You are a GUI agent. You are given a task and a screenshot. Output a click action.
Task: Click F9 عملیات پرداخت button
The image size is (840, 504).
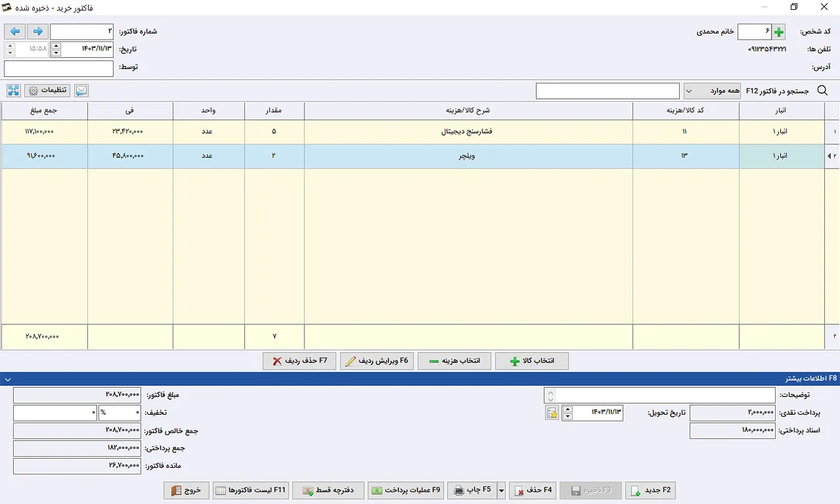point(406,490)
